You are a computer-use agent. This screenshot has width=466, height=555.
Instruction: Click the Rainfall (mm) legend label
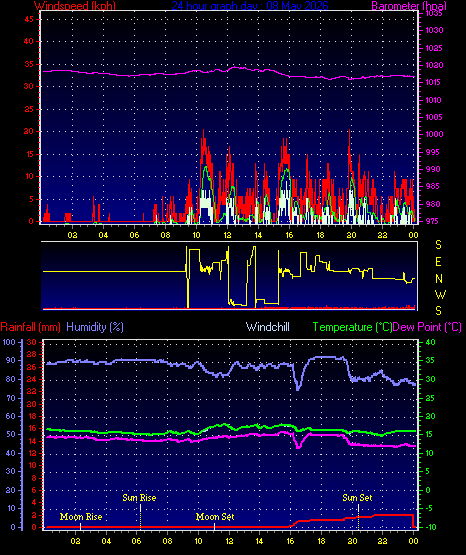(x=30, y=327)
